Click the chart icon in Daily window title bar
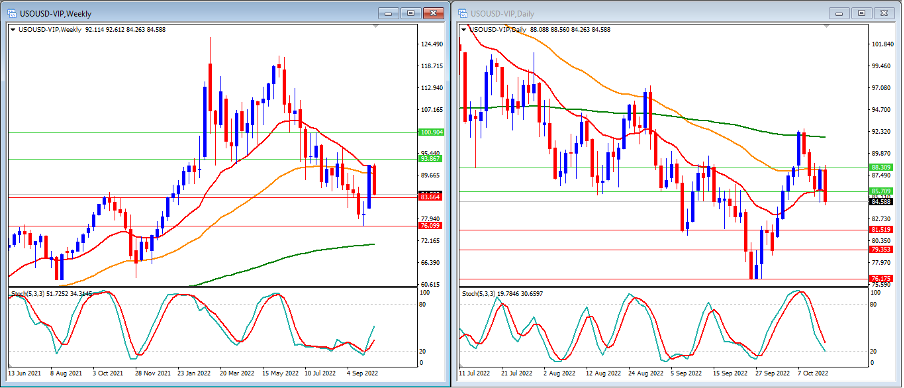 (464, 14)
